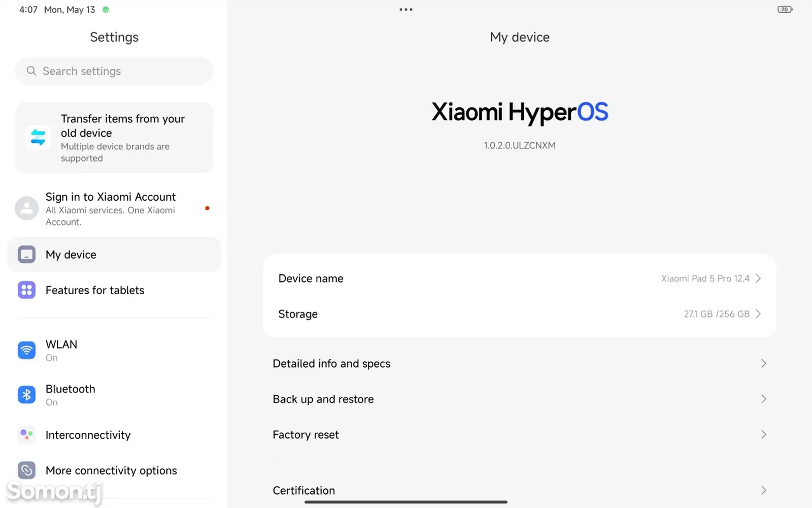The height and width of the screenshot is (508, 812).
Task: Open Interconnectivity settings
Action: [114, 435]
